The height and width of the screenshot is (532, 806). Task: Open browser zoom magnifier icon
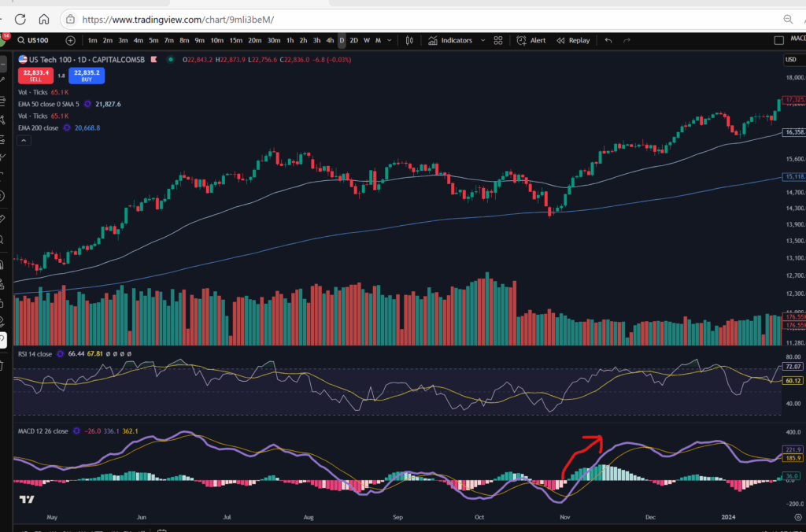click(x=788, y=20)
